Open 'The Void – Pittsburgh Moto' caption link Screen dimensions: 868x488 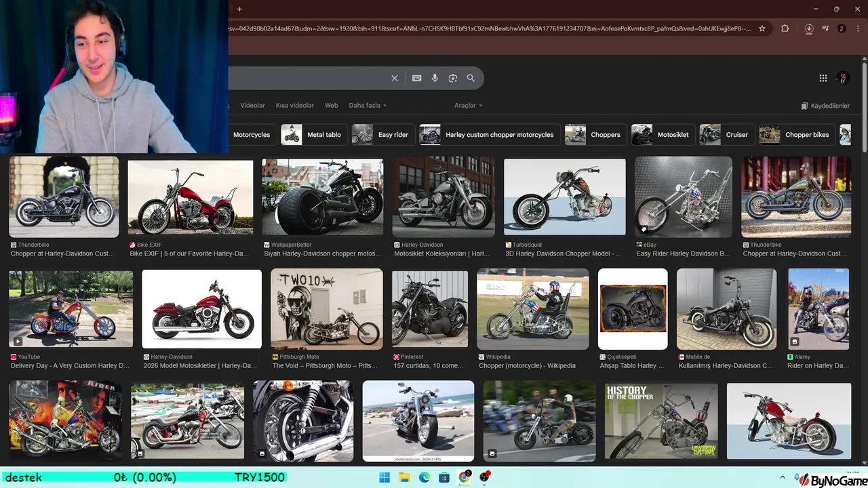pyautogui.click(x=325, y=365)
